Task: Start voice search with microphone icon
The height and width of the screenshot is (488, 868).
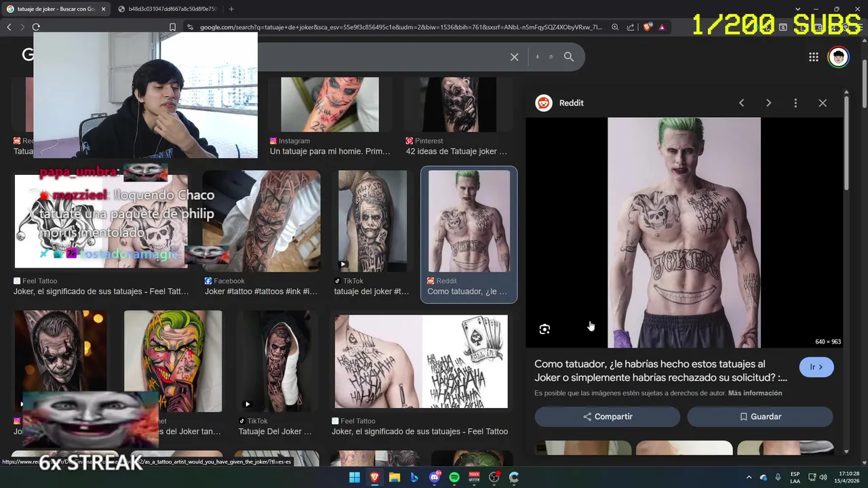Action: [x=537, y=57]
